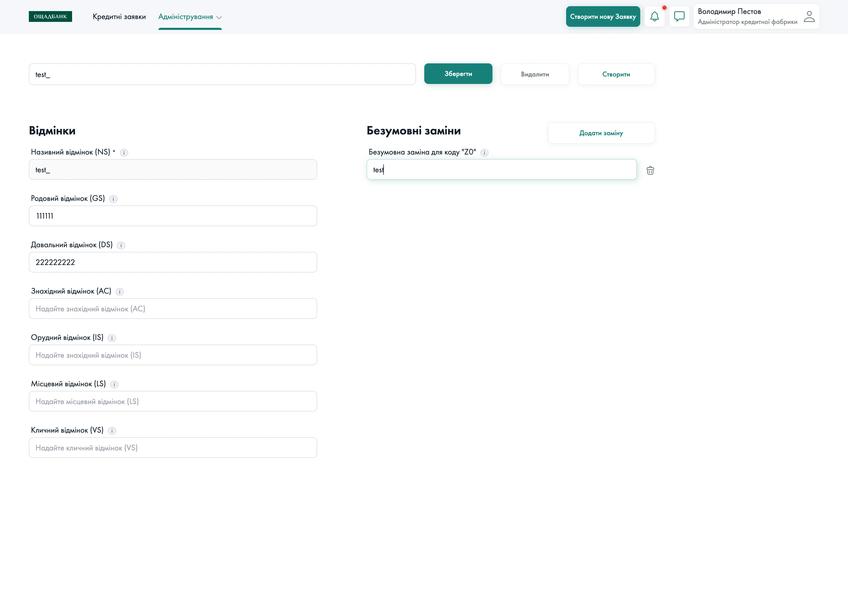The height and width of the screenshot is (616, 848).
Task: Open the notifications bell
Action: click(654, 16)
